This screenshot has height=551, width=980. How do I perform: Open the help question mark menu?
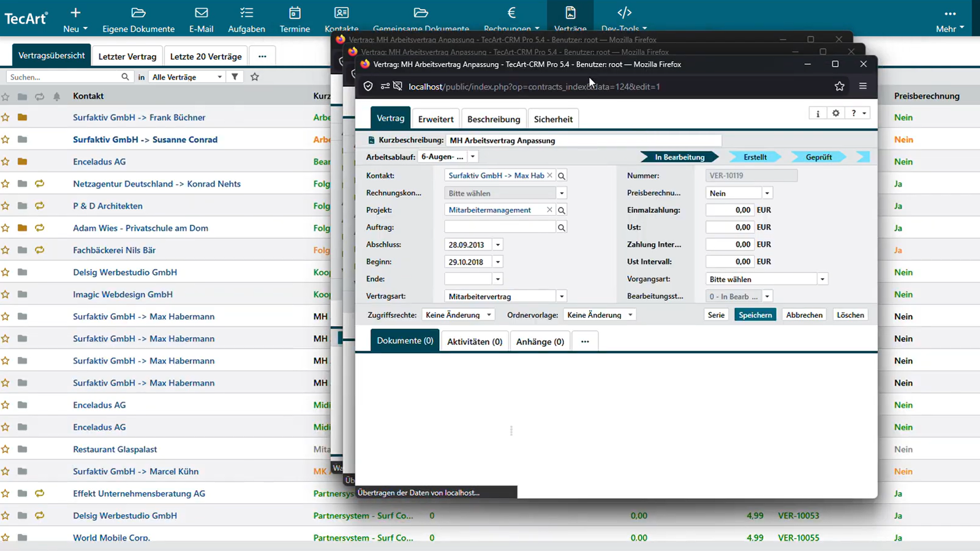(x=858, y=113)
